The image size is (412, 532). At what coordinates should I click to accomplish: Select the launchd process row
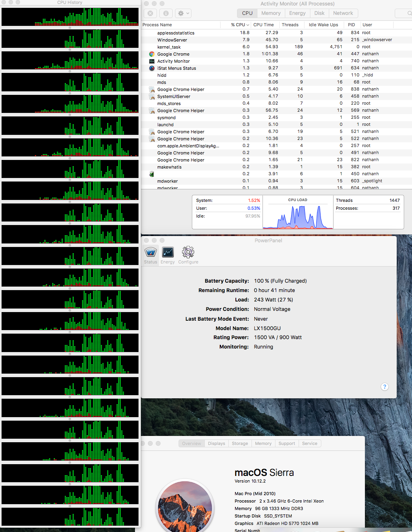coord(277,125)
